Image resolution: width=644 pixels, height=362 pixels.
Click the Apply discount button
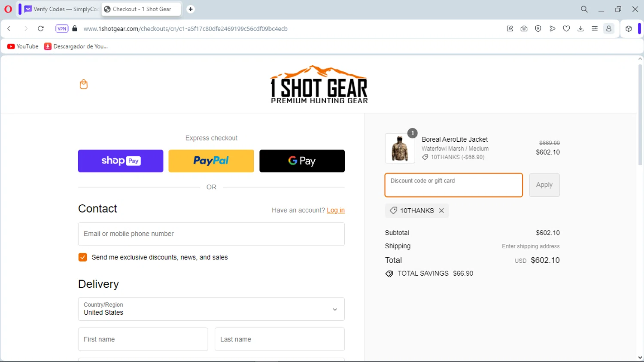point(544,185)
